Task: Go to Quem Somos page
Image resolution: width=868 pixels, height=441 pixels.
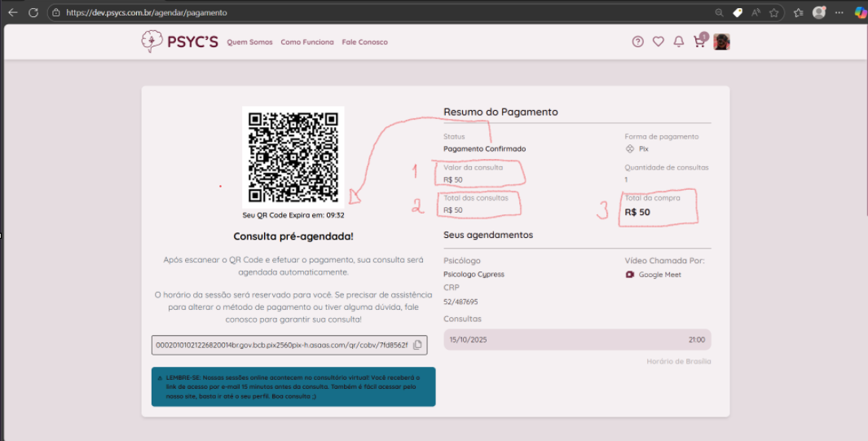Action: pyautogui.click(x=249, y=42)
